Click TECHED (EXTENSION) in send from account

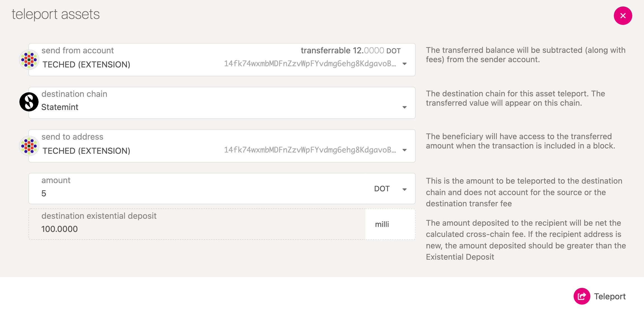86,65
